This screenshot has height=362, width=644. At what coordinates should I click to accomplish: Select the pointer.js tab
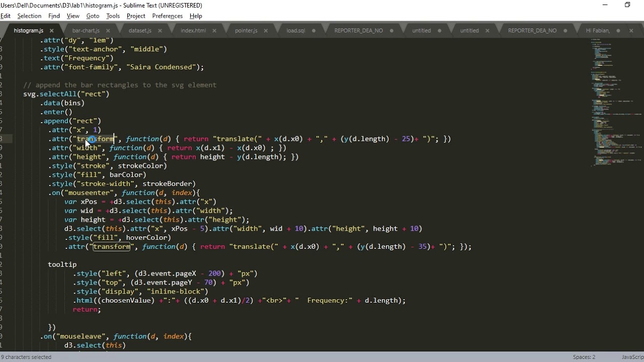pos(246,31)
